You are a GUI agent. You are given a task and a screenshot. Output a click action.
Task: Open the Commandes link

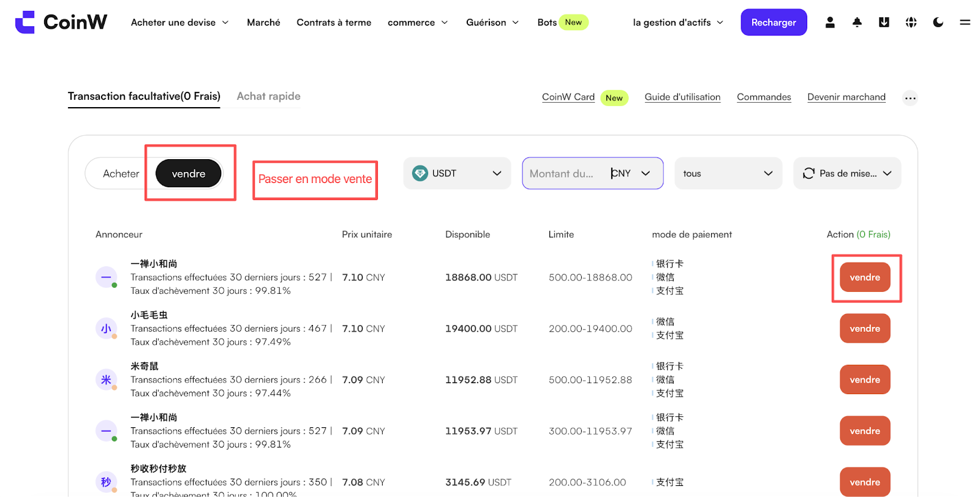tap(764, 97)
